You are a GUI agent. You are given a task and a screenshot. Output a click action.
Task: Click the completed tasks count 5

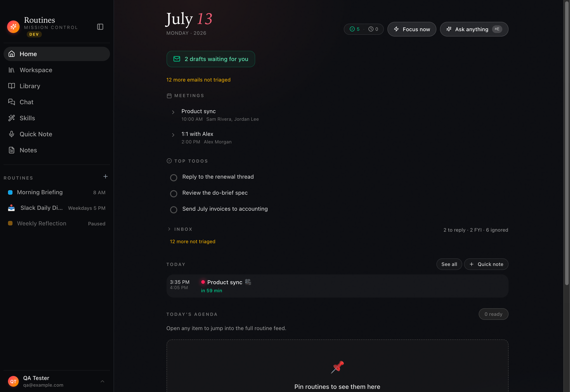pyautogui.click(x=355, y=29)
